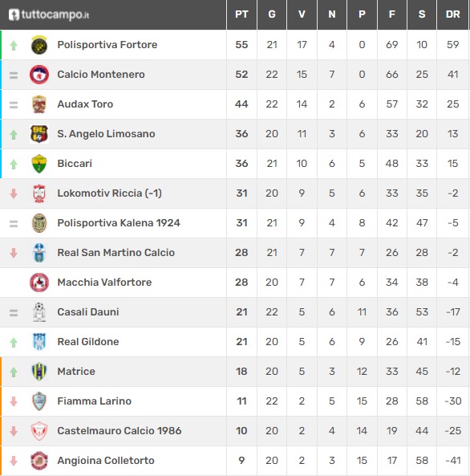Open the Castelmauro Calcio 1986 team page
The height and width of the screenshot is (476, 470).
120,431
